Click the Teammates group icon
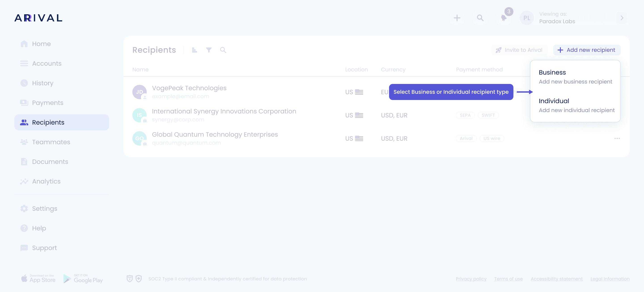This screenshot has height=292, width=644. click(x=24, y=142)
